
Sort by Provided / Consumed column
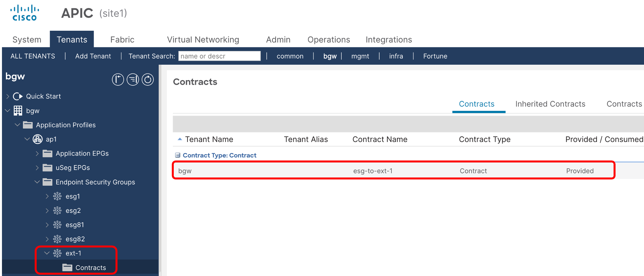tap(604, 139)
